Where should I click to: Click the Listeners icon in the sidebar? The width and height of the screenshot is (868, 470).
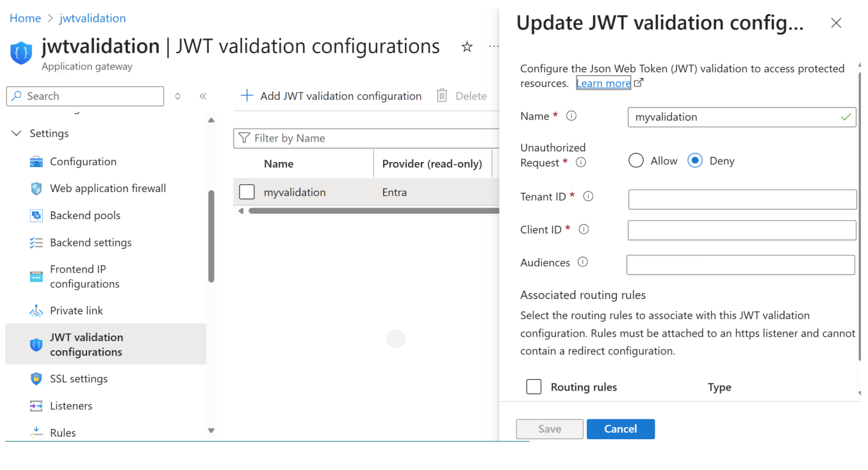[x=36, y=405]
